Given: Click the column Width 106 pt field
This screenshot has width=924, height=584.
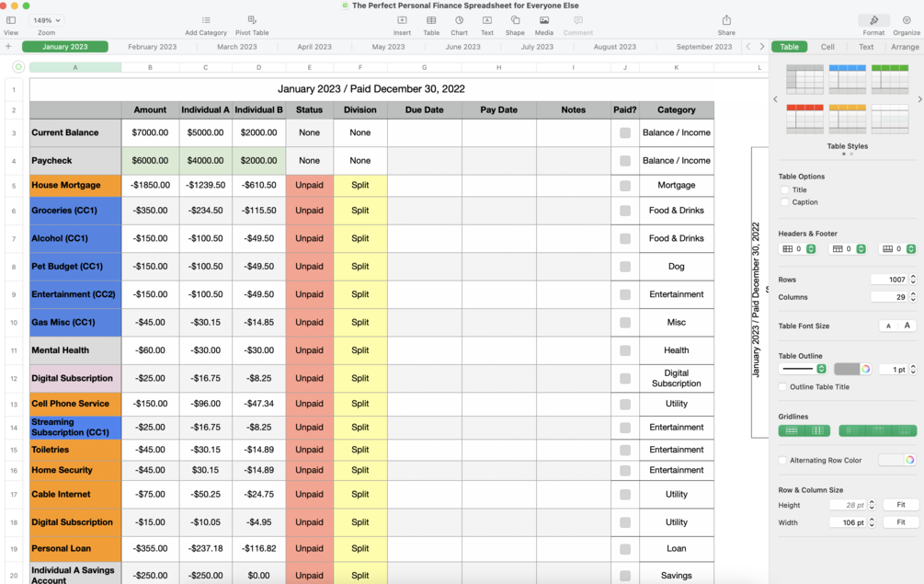Looking at the screenshot, I should pos(848,522).
